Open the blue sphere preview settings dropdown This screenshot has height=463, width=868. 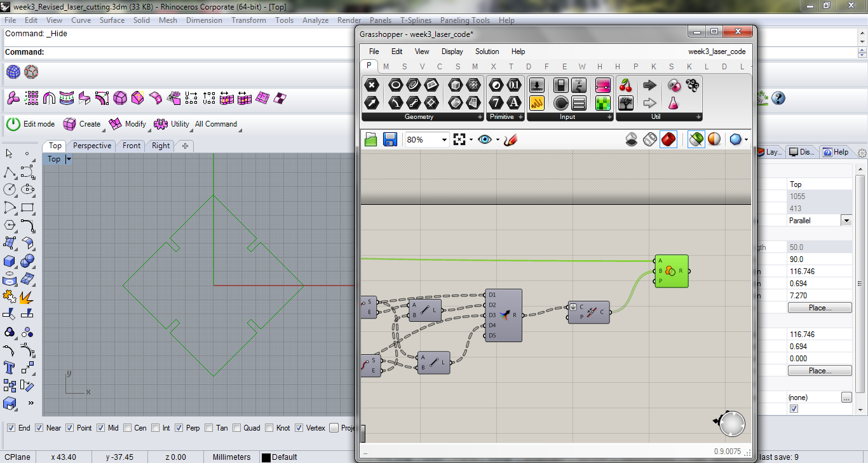[x=746, y=139]
